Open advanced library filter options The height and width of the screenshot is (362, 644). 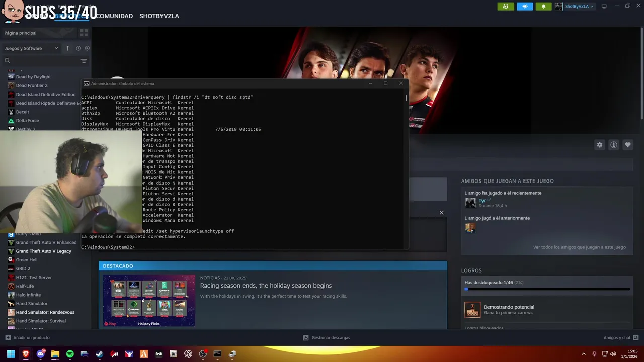click(84, 61)
